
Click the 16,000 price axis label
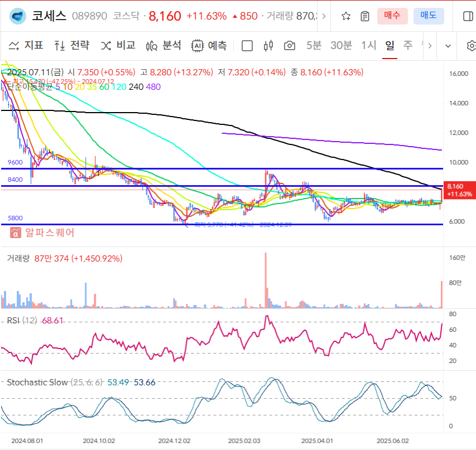[x=459, y=74]
